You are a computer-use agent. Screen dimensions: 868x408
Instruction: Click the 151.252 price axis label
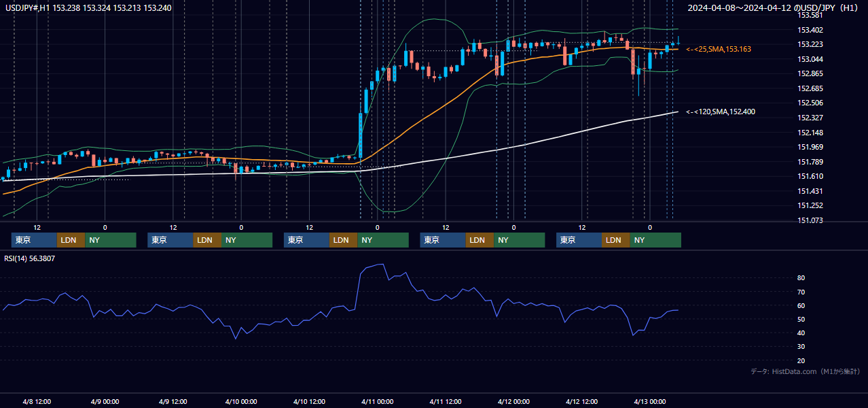(810, 206)
